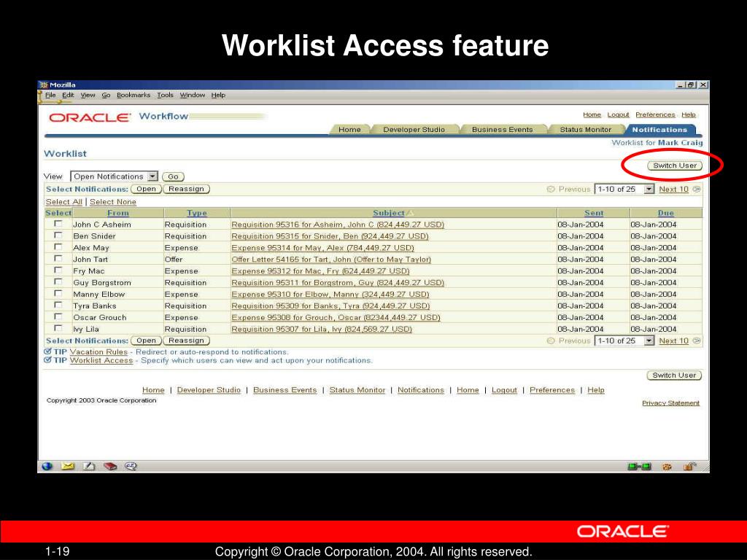Sort by the Due column header
Image resolution: width=747 pixels, height=560 pixels.
(x=665, y=214)
